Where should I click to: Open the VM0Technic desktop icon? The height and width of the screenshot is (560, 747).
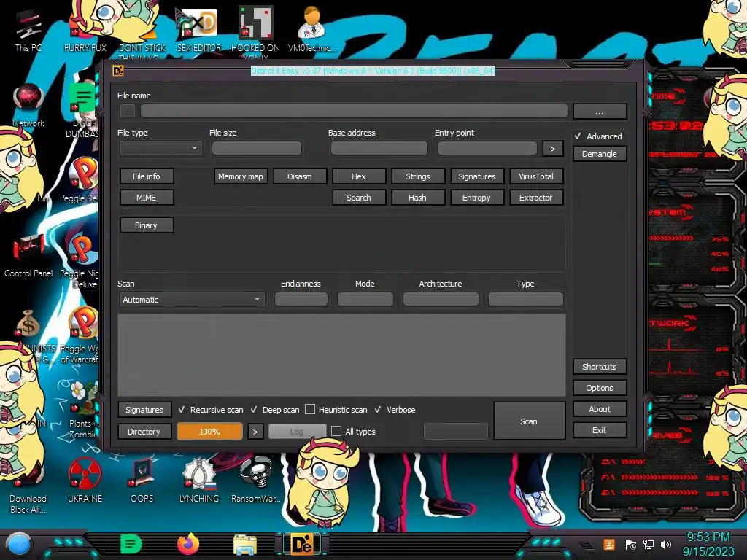tap(311, 30)
